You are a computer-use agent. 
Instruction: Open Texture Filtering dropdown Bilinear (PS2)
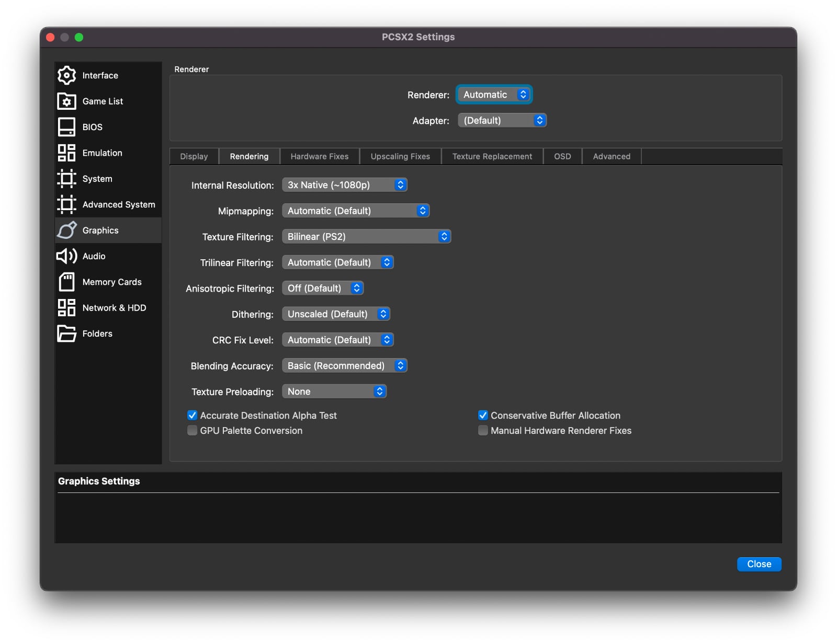point(366,237)
